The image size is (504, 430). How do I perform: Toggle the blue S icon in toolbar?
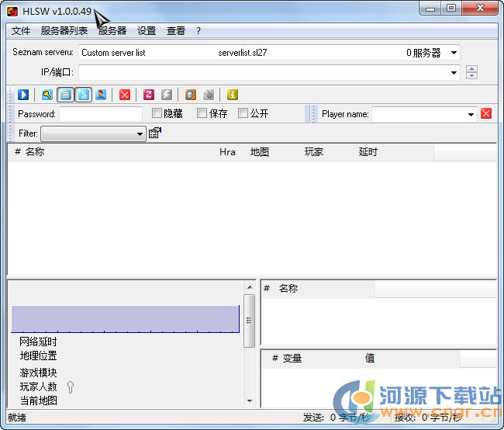pyautogui.click(x=84, y=95)
